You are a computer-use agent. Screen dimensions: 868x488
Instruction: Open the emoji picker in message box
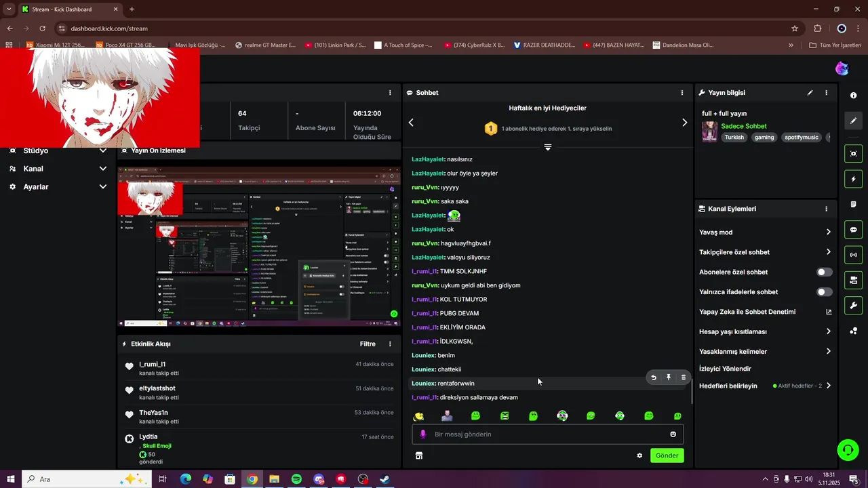673,434
